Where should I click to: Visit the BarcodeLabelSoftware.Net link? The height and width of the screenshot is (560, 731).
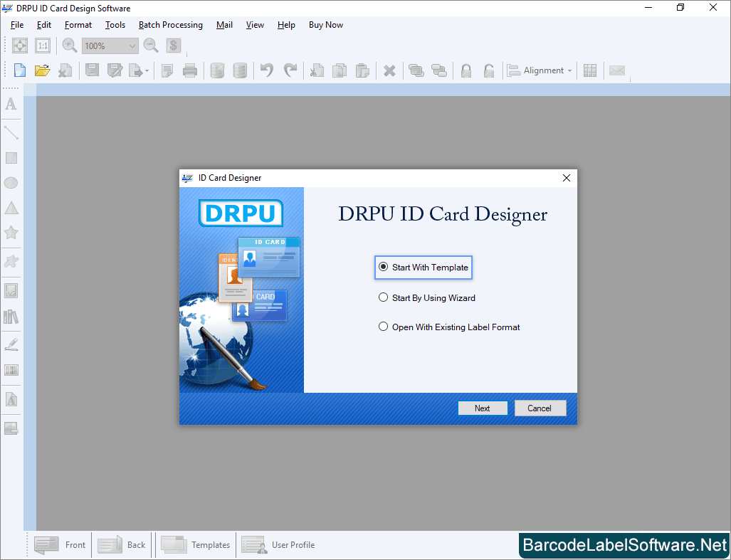(624, 544)
